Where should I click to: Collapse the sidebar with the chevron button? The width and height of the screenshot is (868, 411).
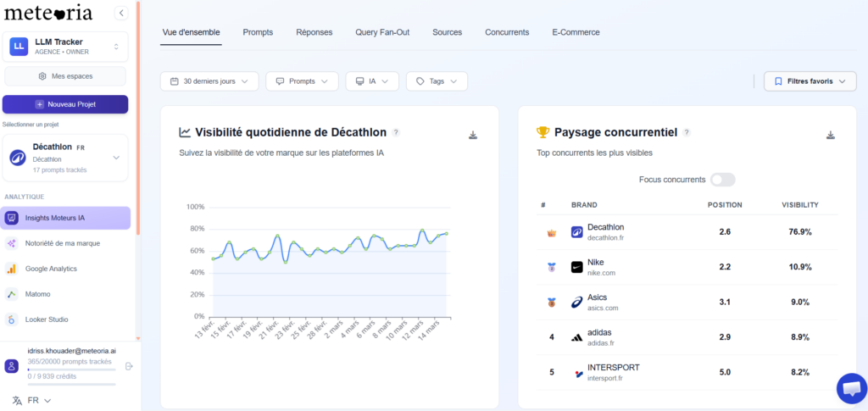(120, 13)
